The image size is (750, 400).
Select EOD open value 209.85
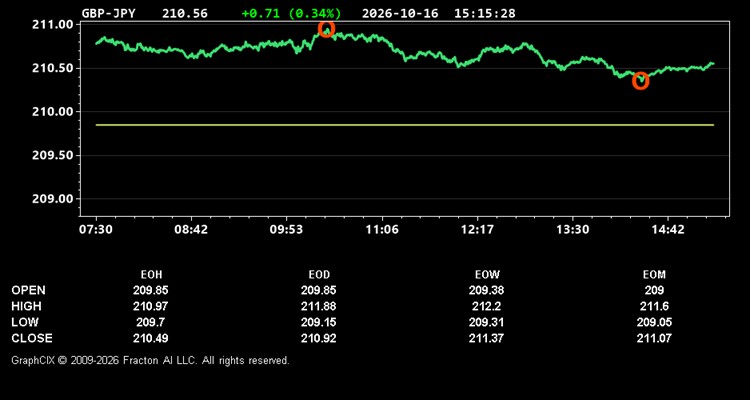pos(319,290)
